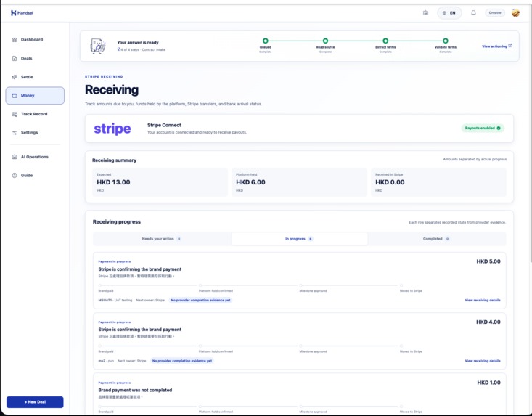Click the HKD 5.00 payment amount
This screenshot has width=532, height=416.
pos(488,261)
